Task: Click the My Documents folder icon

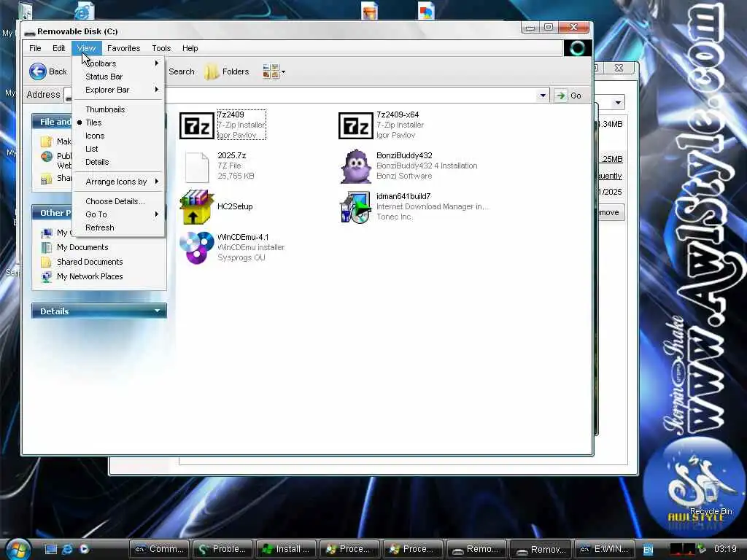Action: click(46, 248)
